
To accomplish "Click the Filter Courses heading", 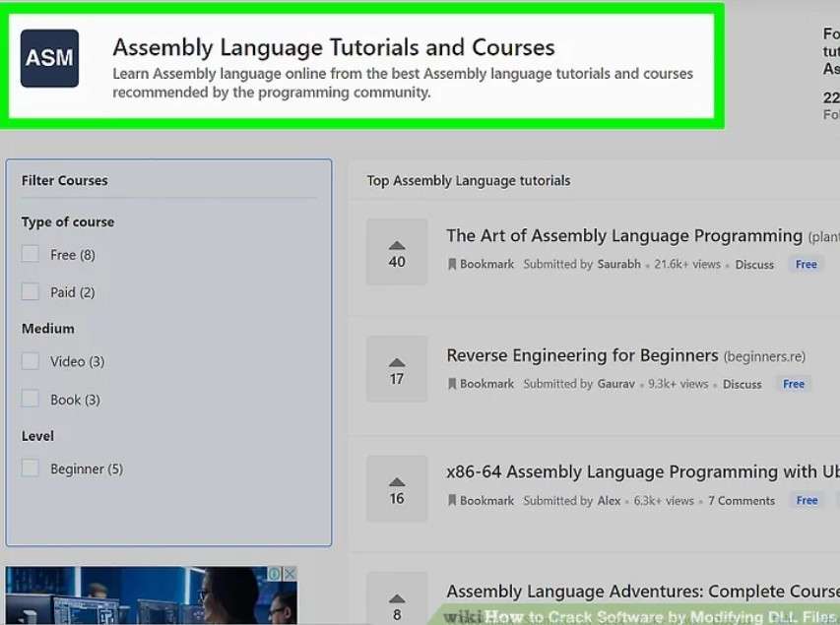I will pos(64,180).
